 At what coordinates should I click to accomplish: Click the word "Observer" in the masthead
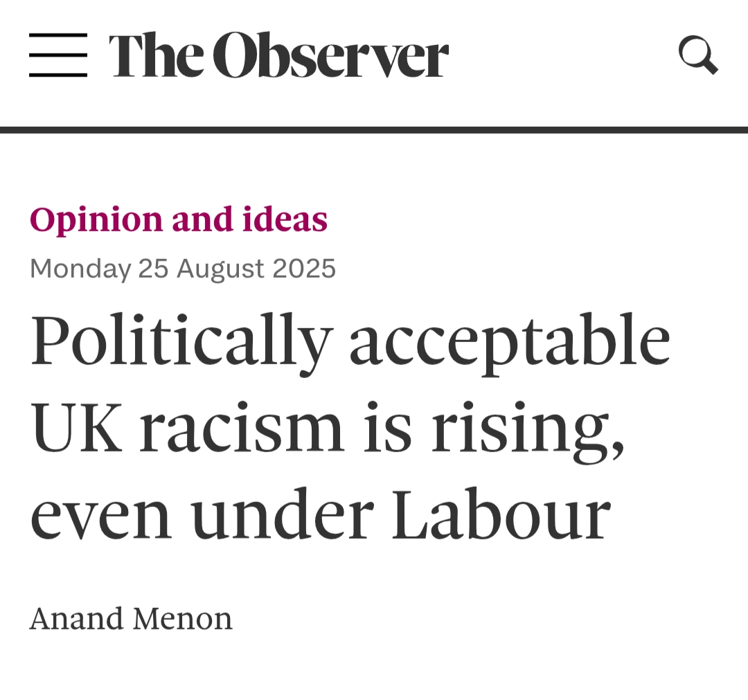pos(330,55)
